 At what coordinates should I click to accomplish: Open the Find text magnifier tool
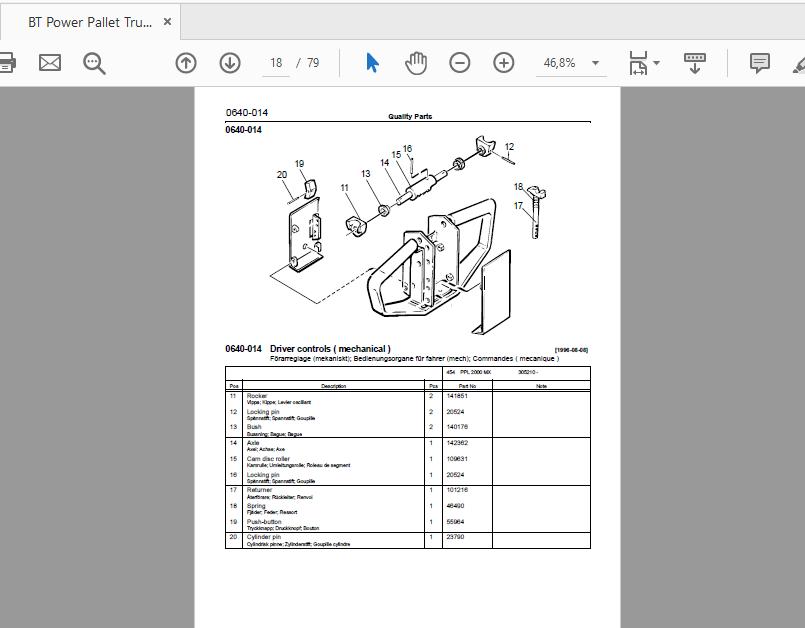point(94,64)
